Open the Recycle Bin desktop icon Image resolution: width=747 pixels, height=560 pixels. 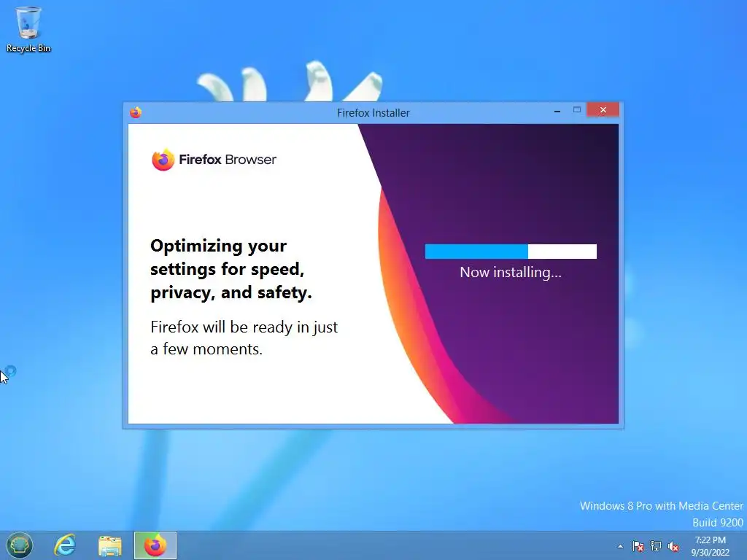click(28, 29)
